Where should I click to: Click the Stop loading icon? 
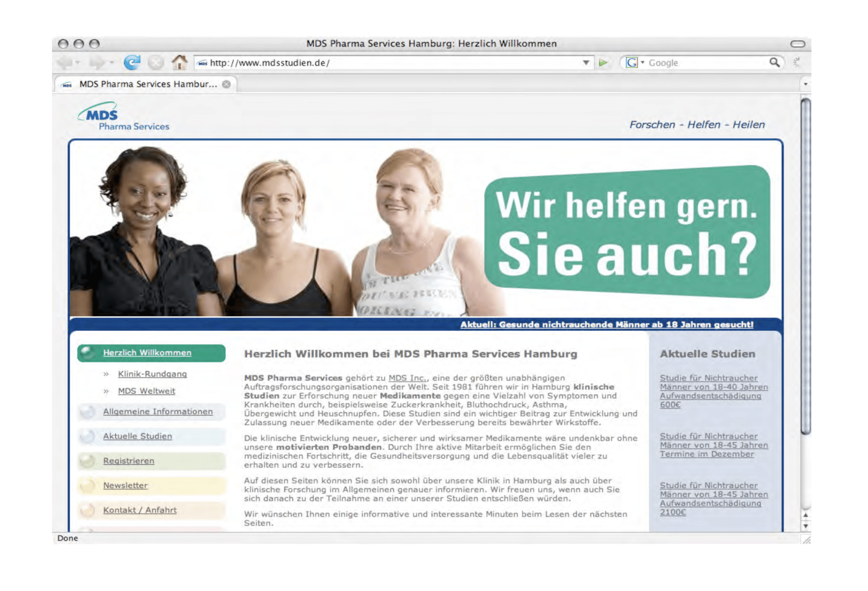click(156, 62)
